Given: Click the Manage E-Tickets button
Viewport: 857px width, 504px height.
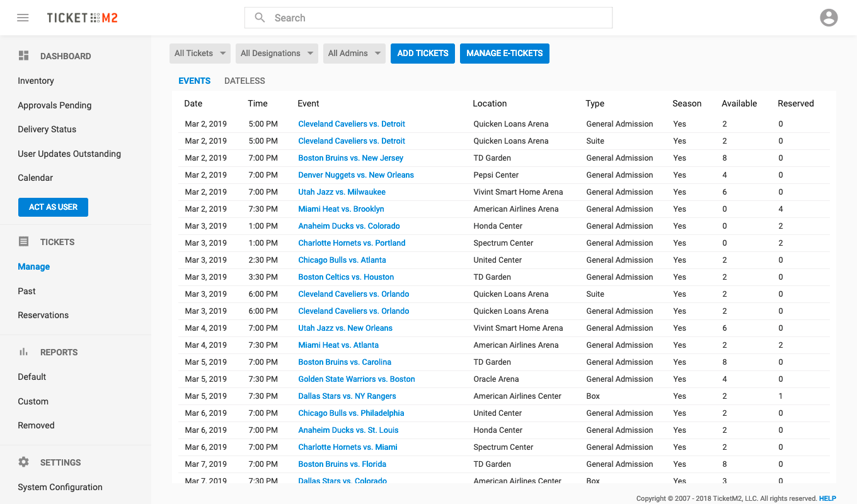Looking at the screenshot, I should coord(504,54).
